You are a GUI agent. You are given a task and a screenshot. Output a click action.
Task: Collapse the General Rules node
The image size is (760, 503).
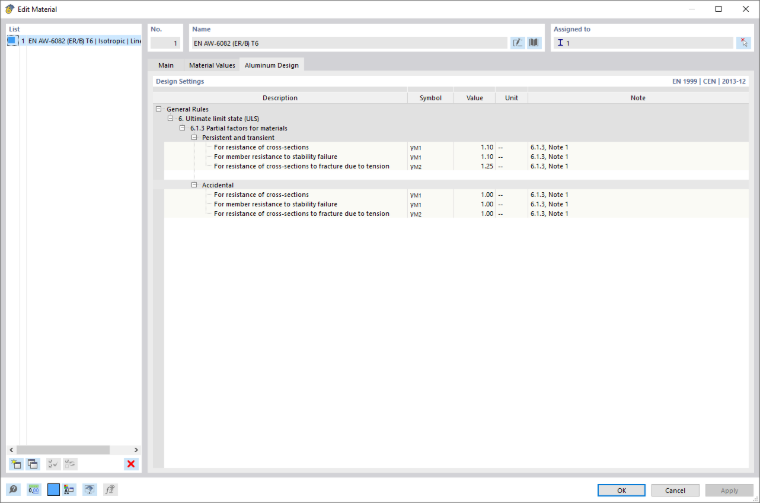pyautogui.click(x=158, y=109)
